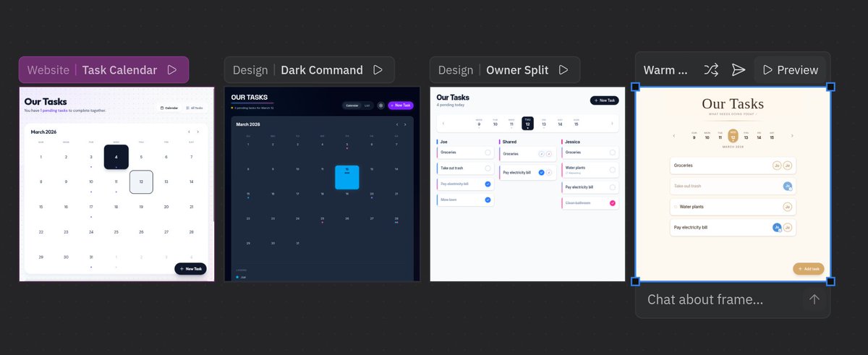Uncheck Jessica's Clean bathroom pink checkmark

click(x=613, y=203)
